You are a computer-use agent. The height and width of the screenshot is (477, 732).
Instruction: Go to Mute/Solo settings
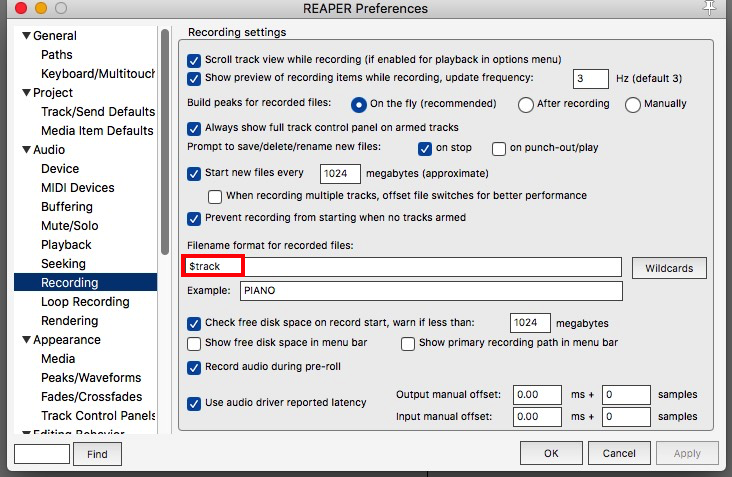pyautogui.click(x=70, y=225)
